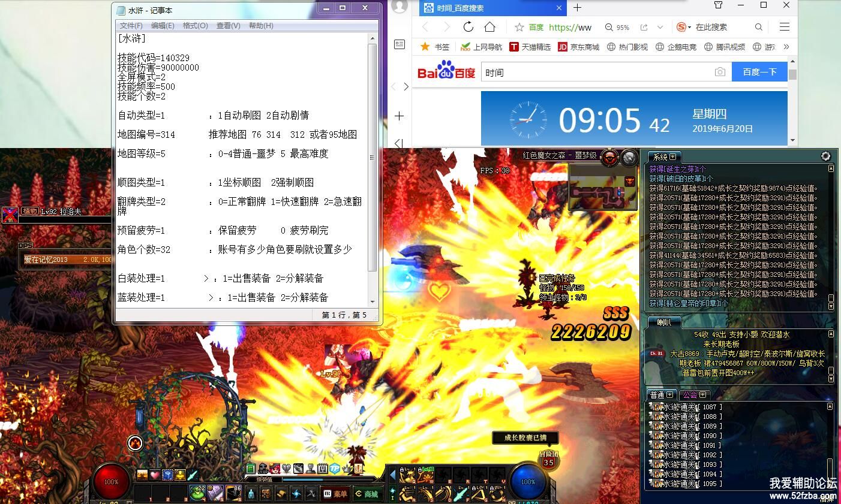Click the browser user avatar

[x=399, y=7]
